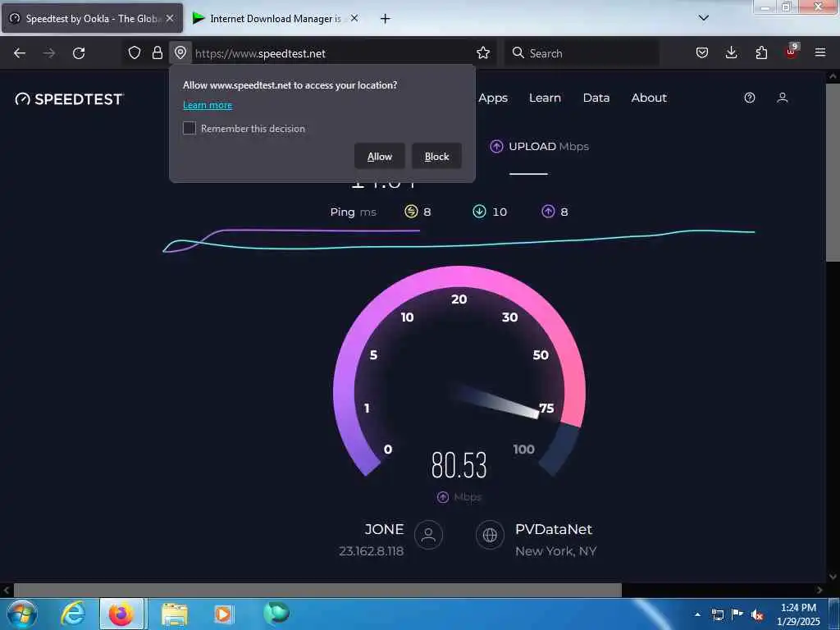Click the JONE provider name
This screenshot has width=840, height=630.
point(384,529)
